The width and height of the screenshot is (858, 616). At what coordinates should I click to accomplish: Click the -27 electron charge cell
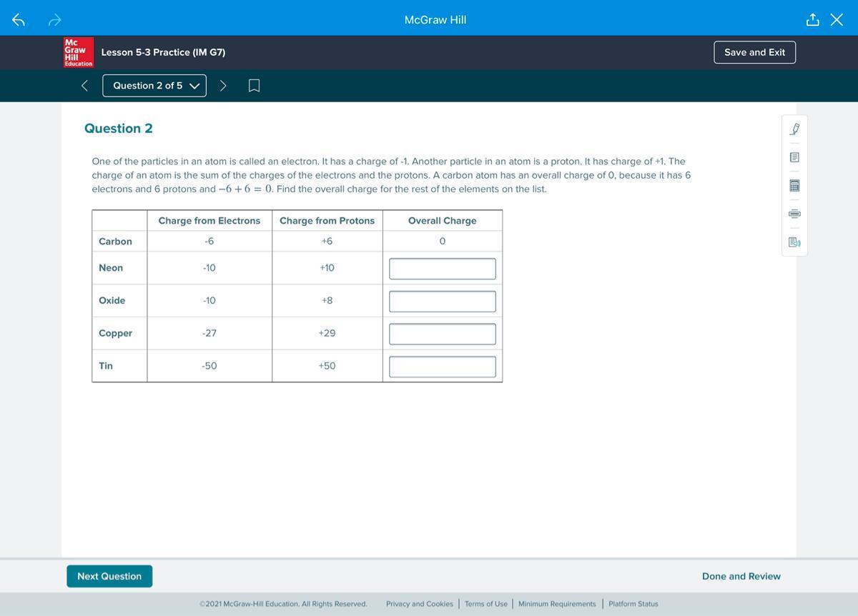point(209,333)
